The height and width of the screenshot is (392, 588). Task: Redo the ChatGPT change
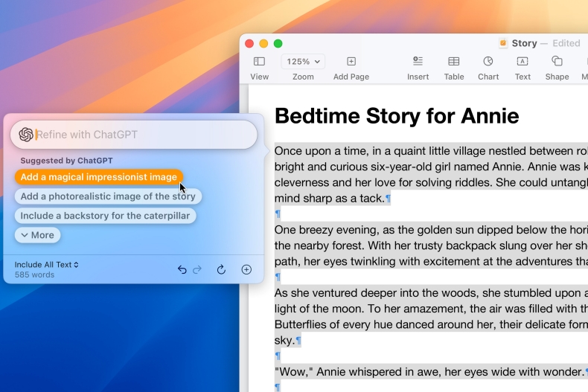pos(197,269)
